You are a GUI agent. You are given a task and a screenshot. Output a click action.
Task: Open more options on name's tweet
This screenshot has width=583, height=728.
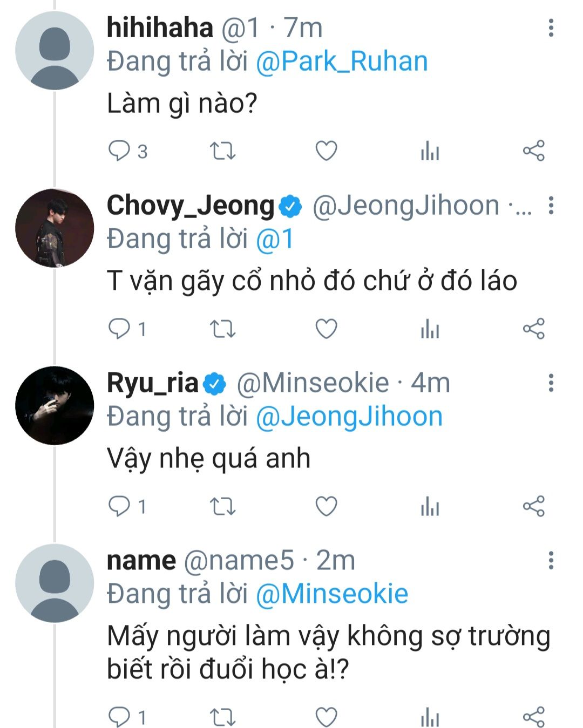tap(551, 561)
